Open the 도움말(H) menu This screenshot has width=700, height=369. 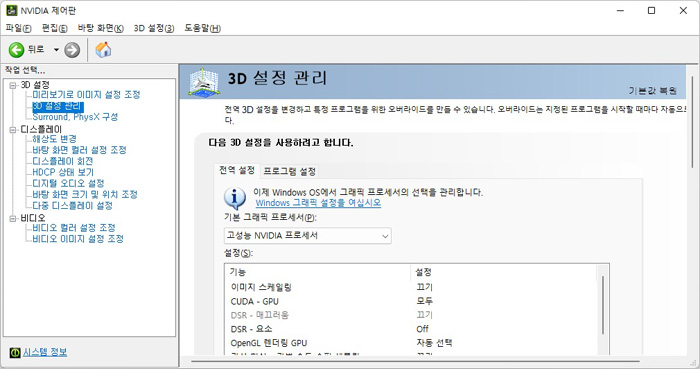click(202, 28)
